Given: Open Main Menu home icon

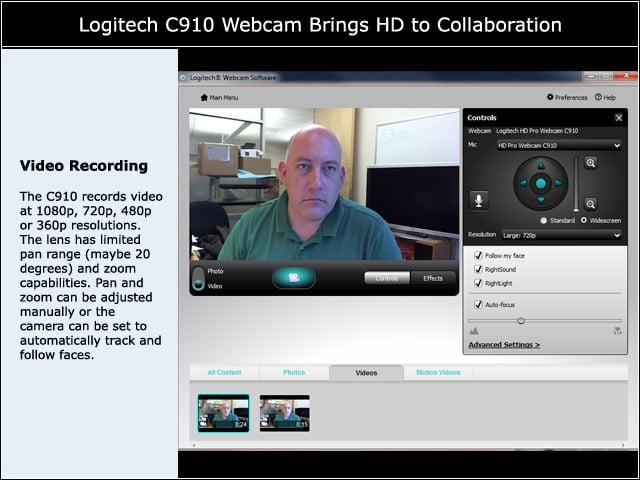Looking at the screenshot, I should coord(204,97).
